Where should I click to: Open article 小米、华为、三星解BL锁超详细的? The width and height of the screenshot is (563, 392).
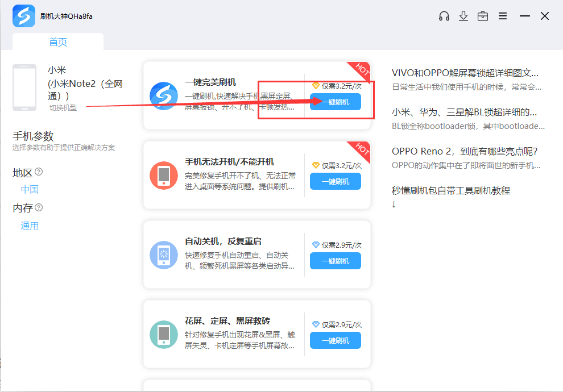464,112
